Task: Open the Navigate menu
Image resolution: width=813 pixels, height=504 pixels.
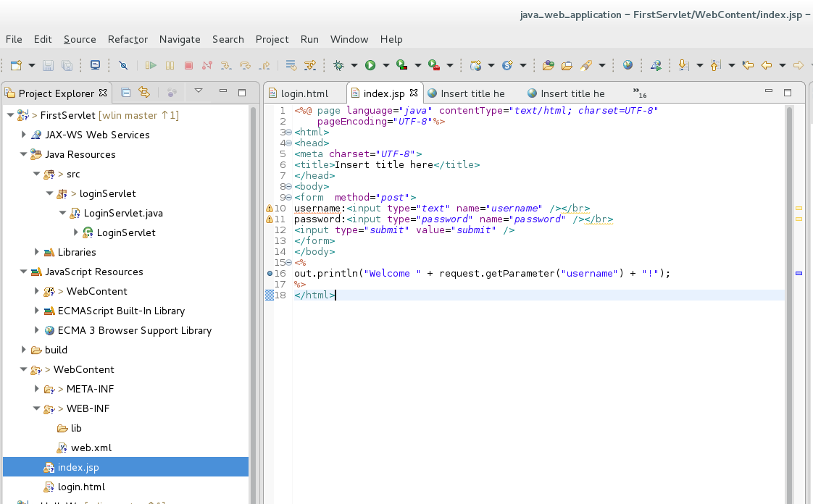Action: tap(180, 39)
